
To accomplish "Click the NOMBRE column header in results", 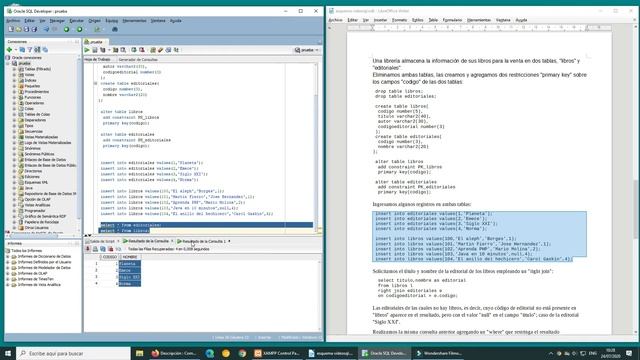I will 130,257.
